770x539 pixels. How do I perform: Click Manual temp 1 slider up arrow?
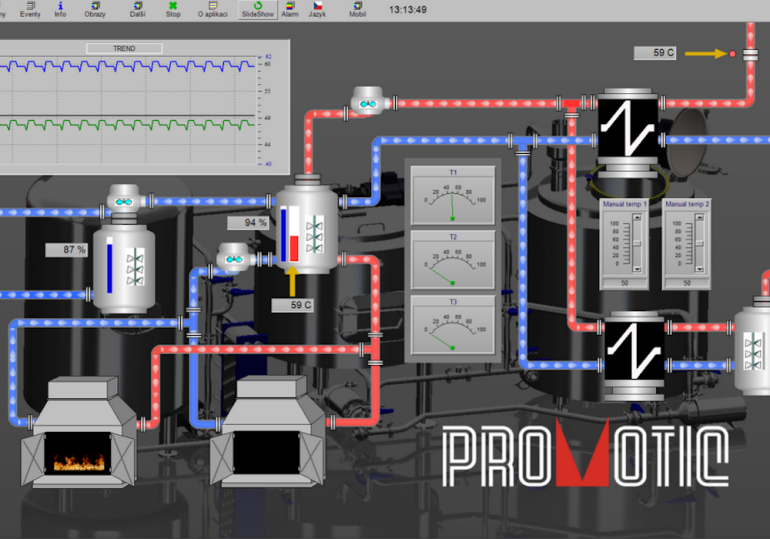[638, 215]
